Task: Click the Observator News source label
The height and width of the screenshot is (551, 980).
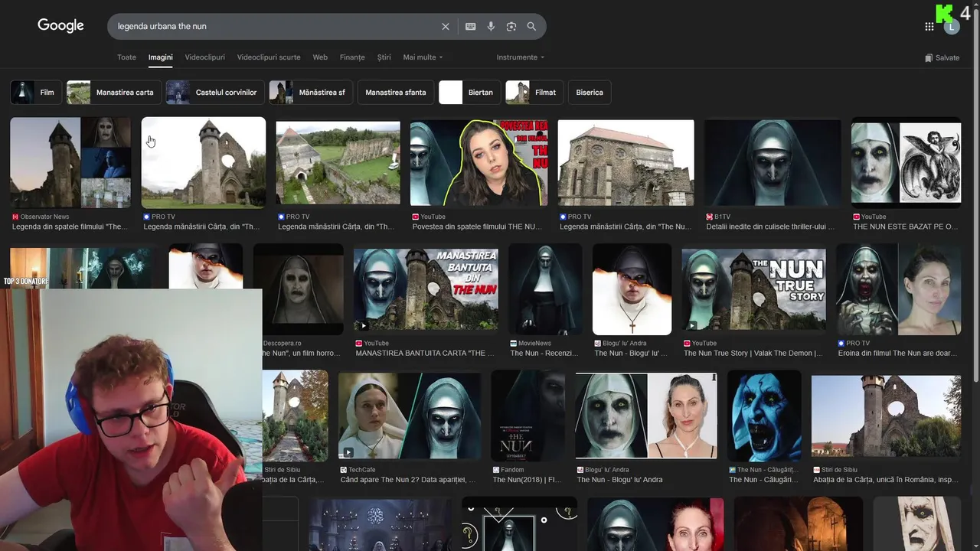Action: point(44,217)
